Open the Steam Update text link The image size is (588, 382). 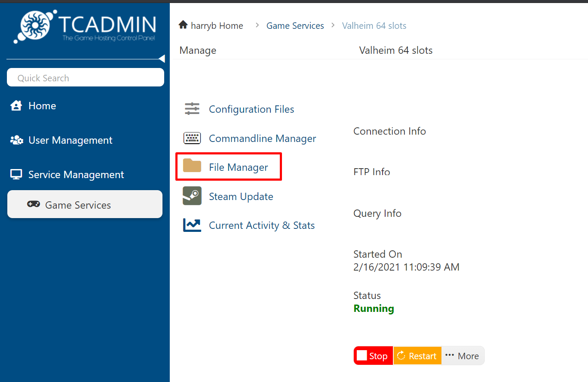[241, 197]
